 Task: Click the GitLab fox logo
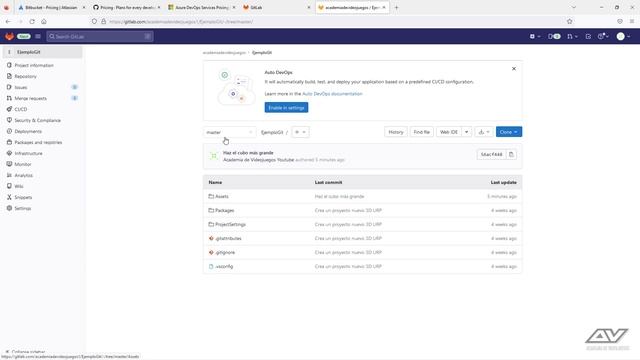(9, 36)
